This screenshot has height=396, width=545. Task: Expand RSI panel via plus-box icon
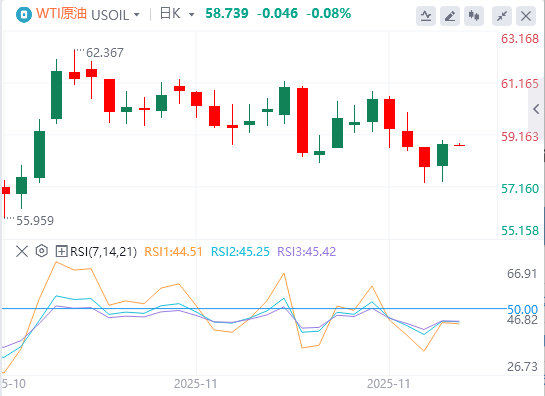coord(61,251)
